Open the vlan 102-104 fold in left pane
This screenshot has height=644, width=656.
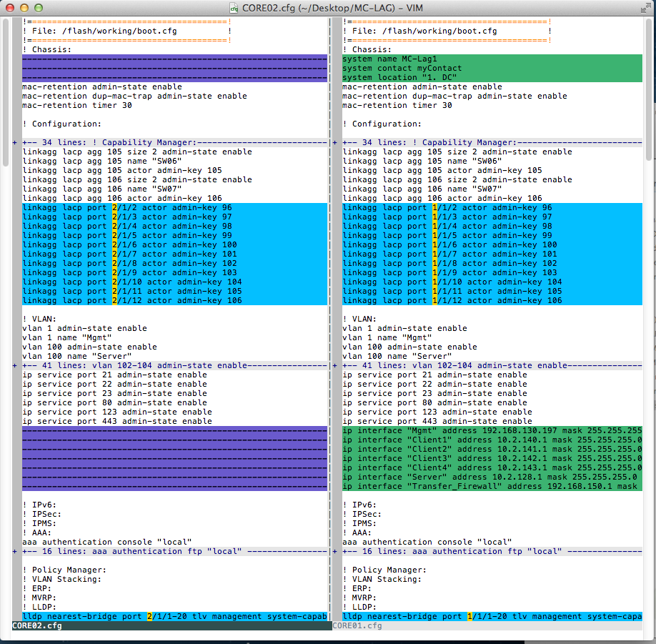[x=107, y=365]
